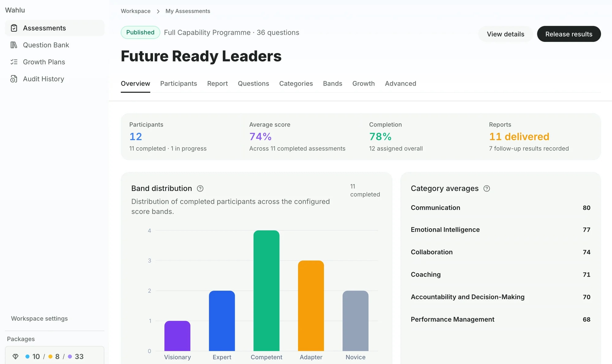Select the Categories tab
Image resolution: width=612 pixels, height=364 pixels.
(x=296, y=83)
